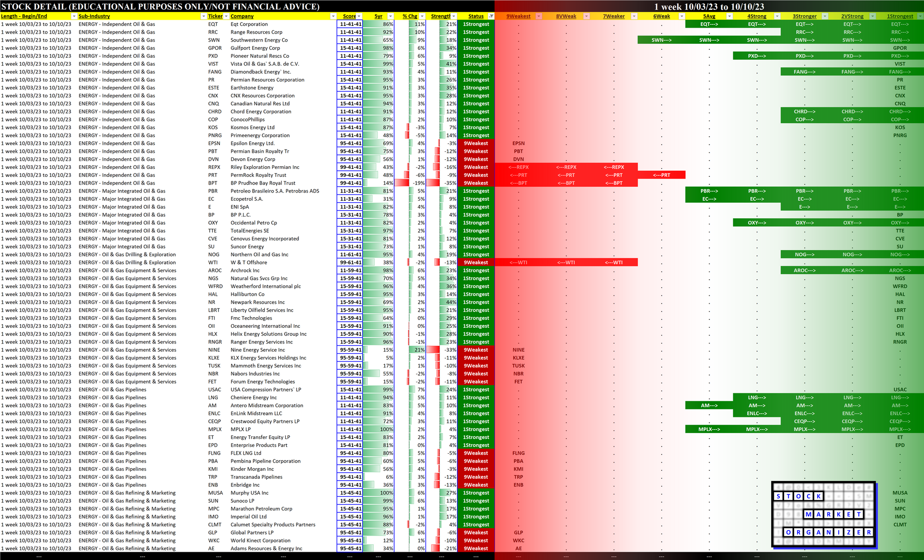
Task: Click the 5Avg column filter arrow
Action: [729, 16]
